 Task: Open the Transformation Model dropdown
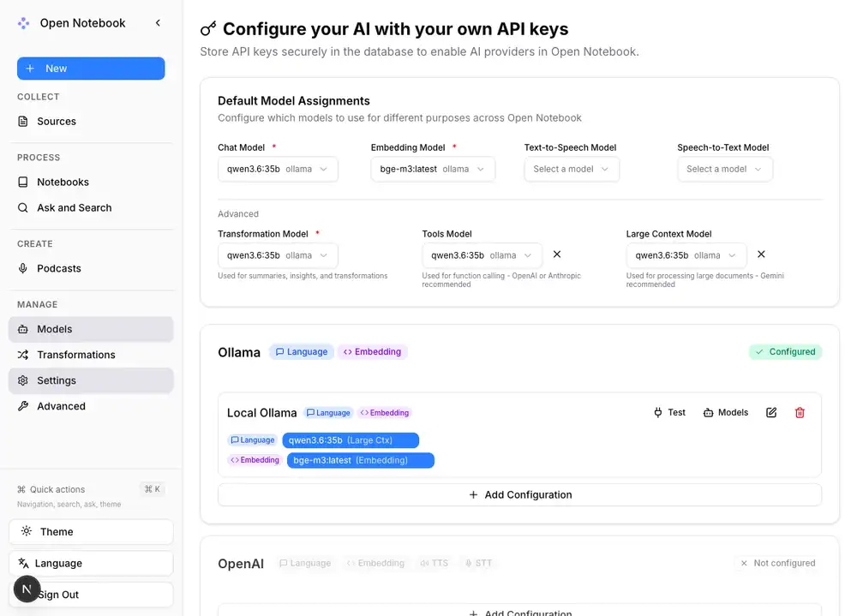click(x=278, y=255)
